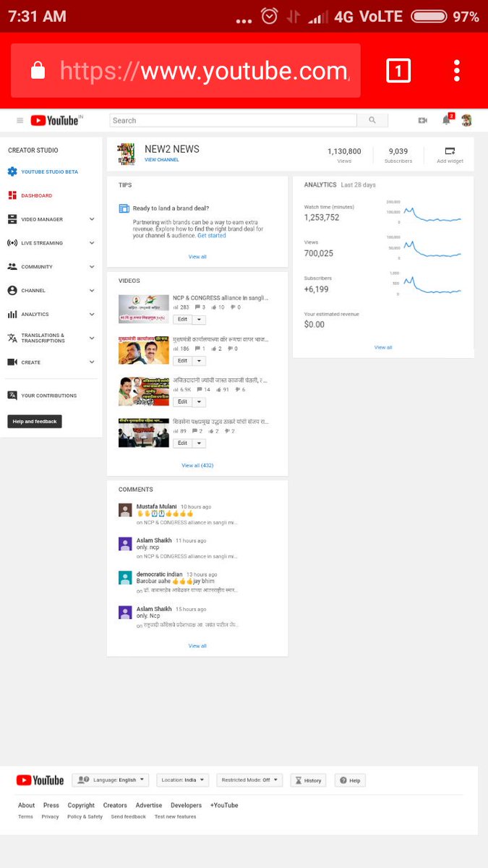
Task: Click the Help and feedback button
Action: [35, 422]
